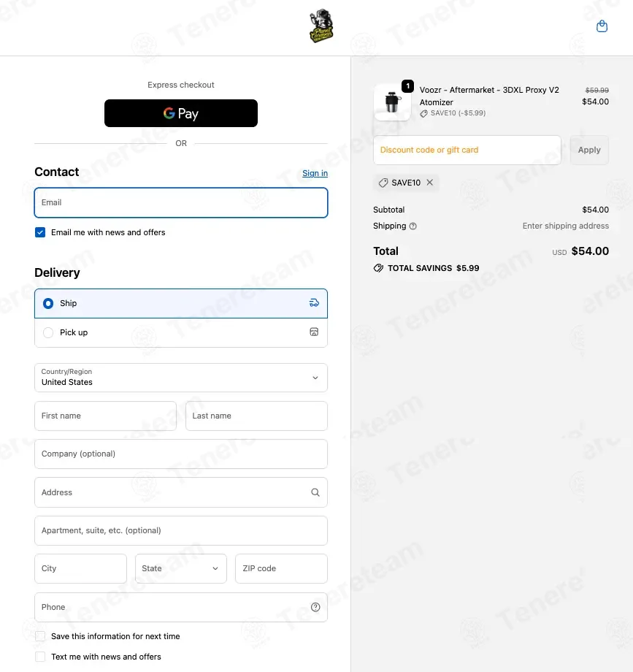Click the Apply discount button
The width and height of the screenshot is (633, 672).
(589, 150)
